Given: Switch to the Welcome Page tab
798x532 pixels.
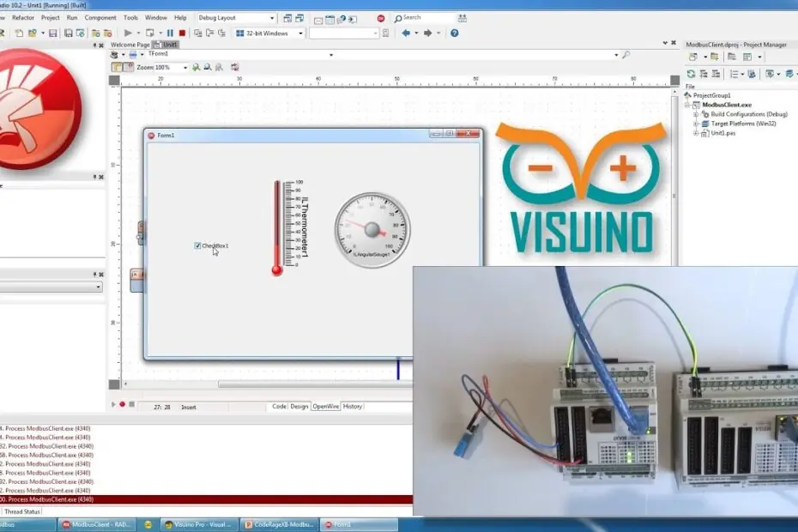Looking at the screenshot, I should (130, 45).
